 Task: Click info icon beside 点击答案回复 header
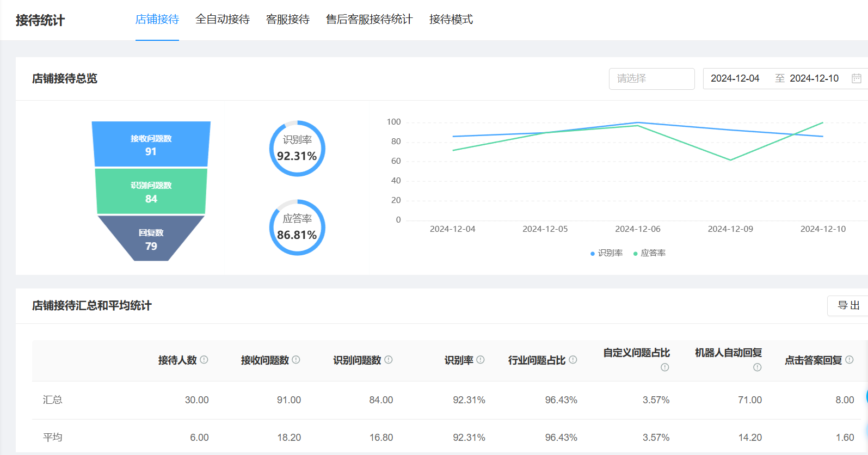pos(849,360)
